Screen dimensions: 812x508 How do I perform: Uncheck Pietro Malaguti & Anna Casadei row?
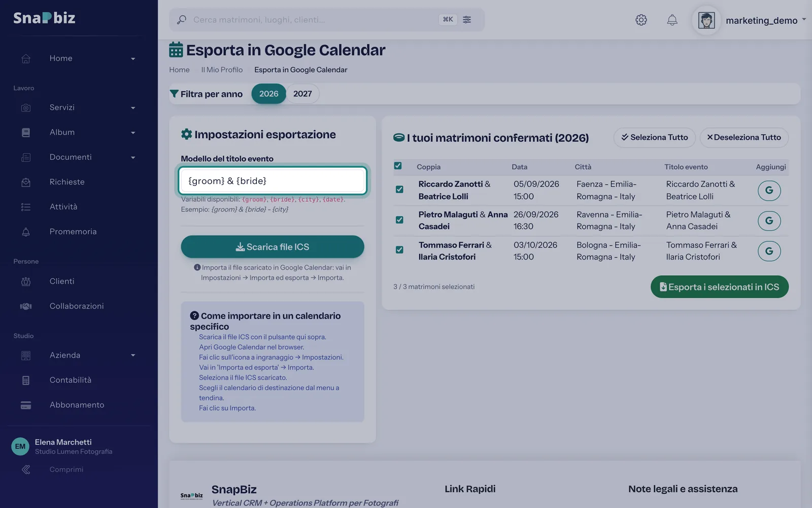pyautogui.click(x=399, y=219)
